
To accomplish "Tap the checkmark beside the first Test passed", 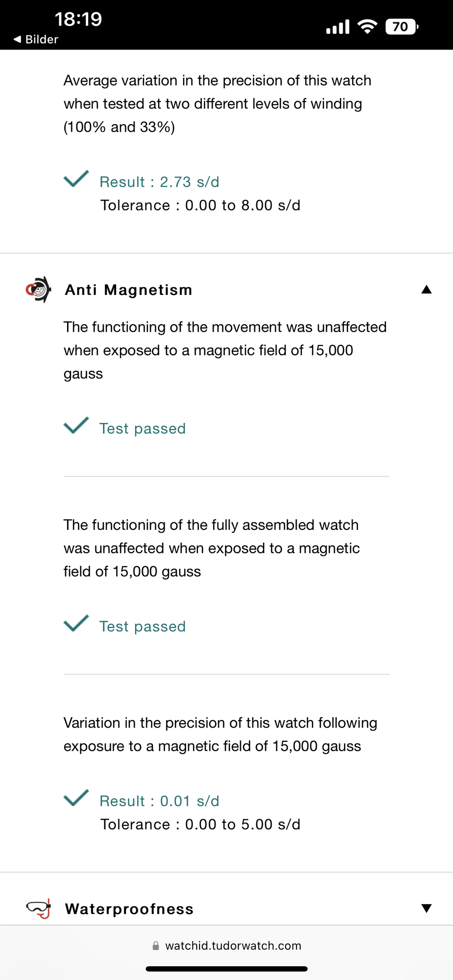I will pos(76,426).
